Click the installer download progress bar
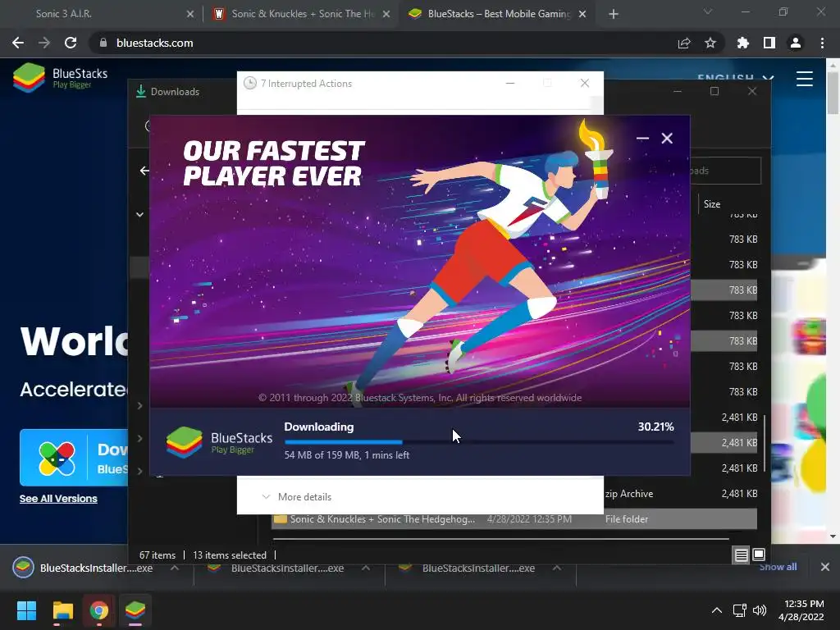This screenshot has height=630, width=840. coord(479,442)
